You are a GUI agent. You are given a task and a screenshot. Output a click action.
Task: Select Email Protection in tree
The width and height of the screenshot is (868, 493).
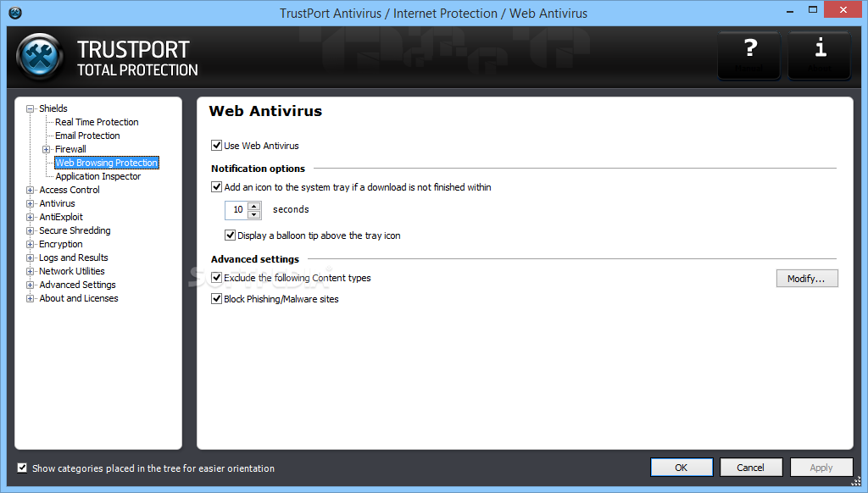pyautogui.click(x=87, y=136)
